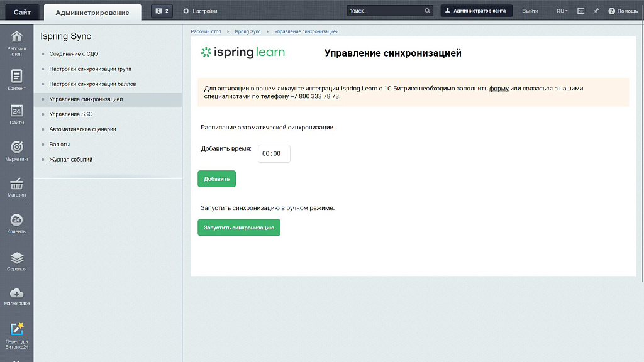The image size is (644, 362).
Task: Select Журнал событий in the Ispring menu
Action: click(x=70, y=160)
